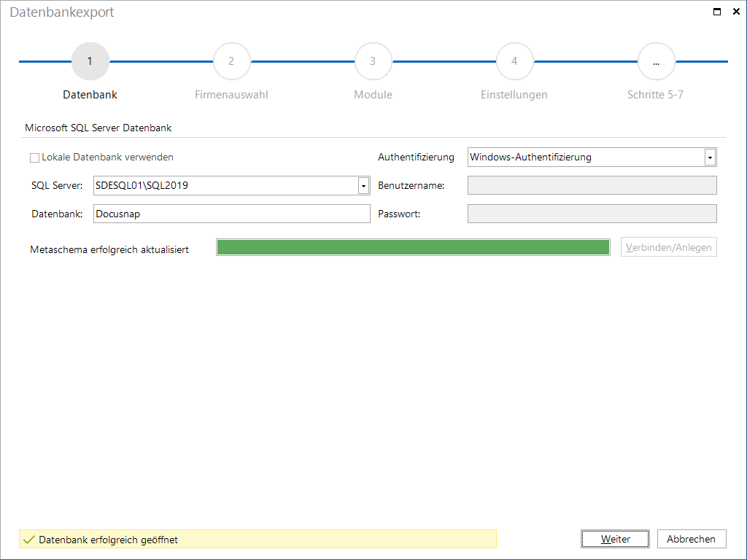747x560 pixels.
Task: Select the Firmenauswahl step label
Action: pyautogui.click(x=231, y=95)
